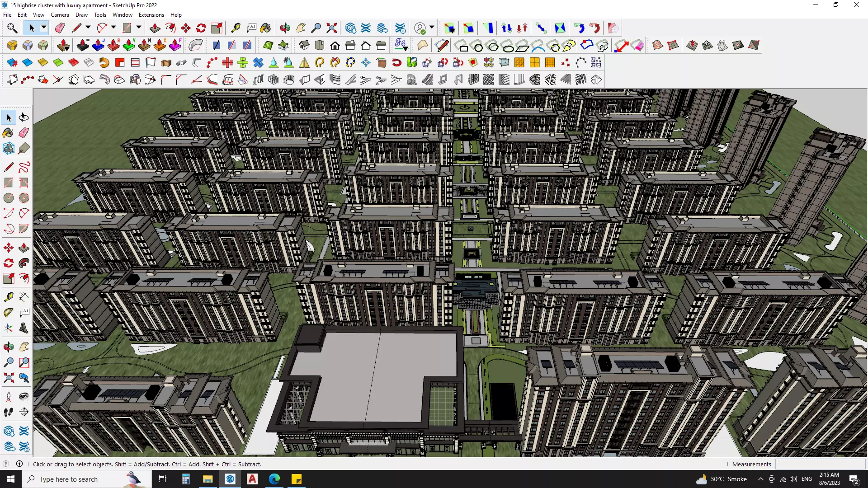
Task: Open the notification center icon
Action: (x=854, y=479)
